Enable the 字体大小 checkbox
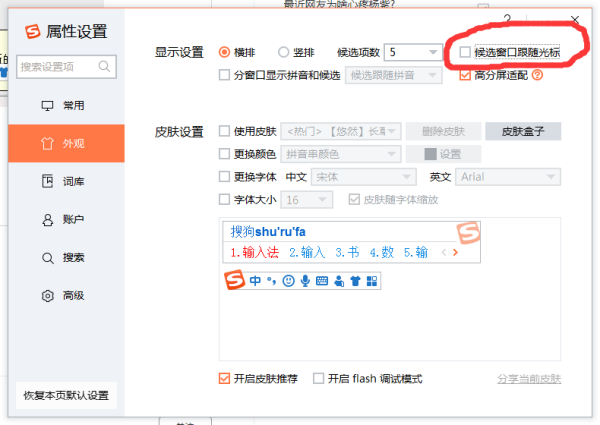The height and width of the screenshot is (425, 600). 224,199
